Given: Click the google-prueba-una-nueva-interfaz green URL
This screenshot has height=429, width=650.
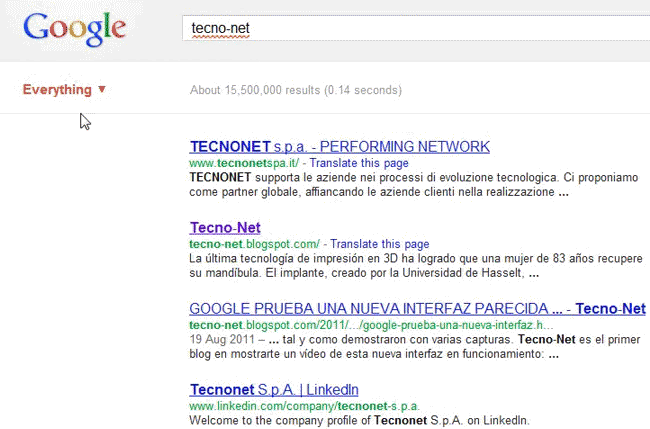Looking at the screenshot, I should pyautogui.click(x=371, y=325).
